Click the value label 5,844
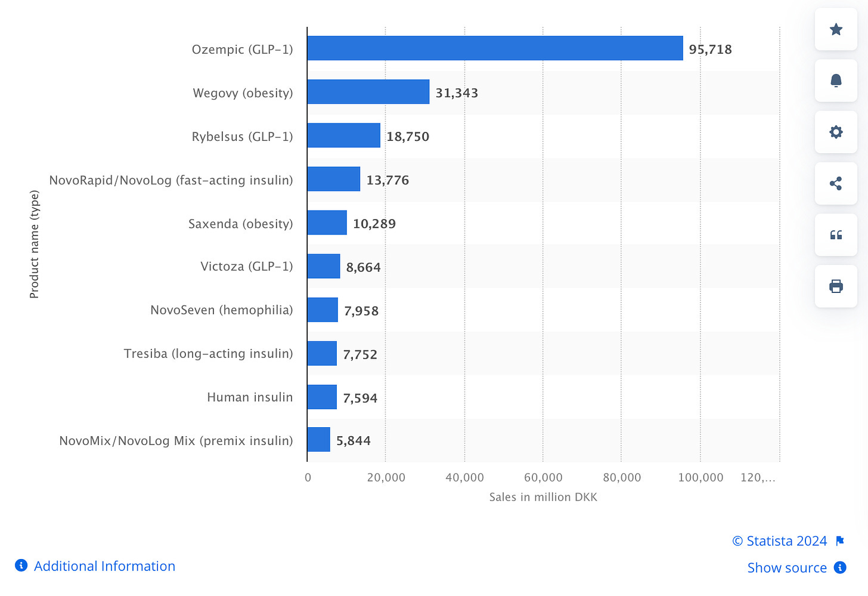Screen dimensions: 868x596 (354, 441)
